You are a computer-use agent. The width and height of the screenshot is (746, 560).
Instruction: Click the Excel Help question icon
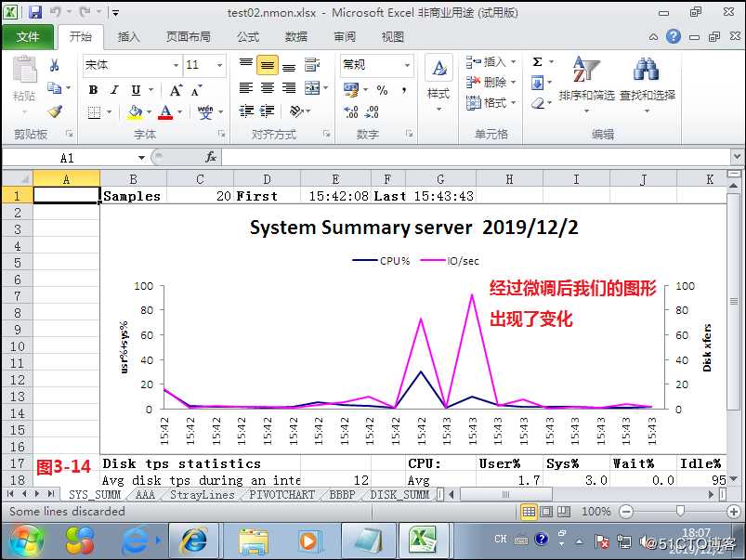click(674, 36)
